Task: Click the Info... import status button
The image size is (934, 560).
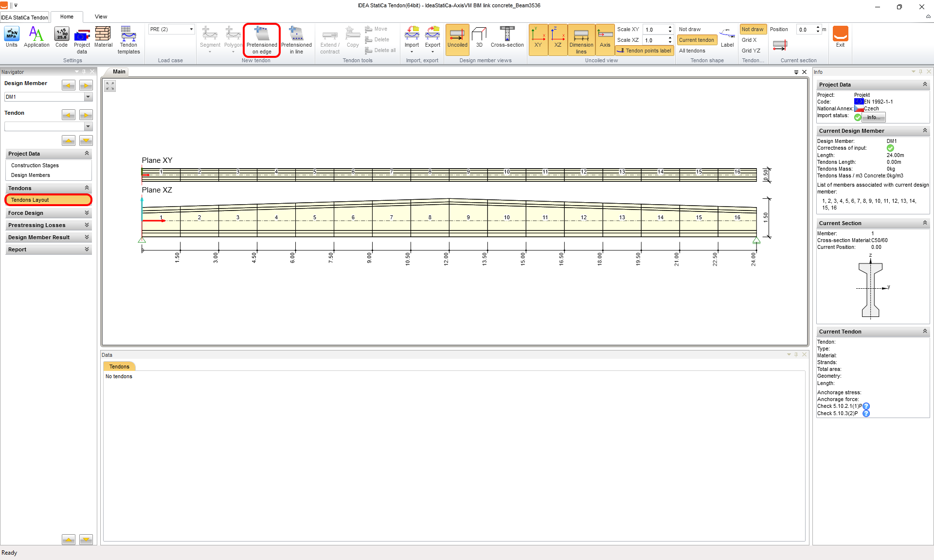Action: [874, 117]
